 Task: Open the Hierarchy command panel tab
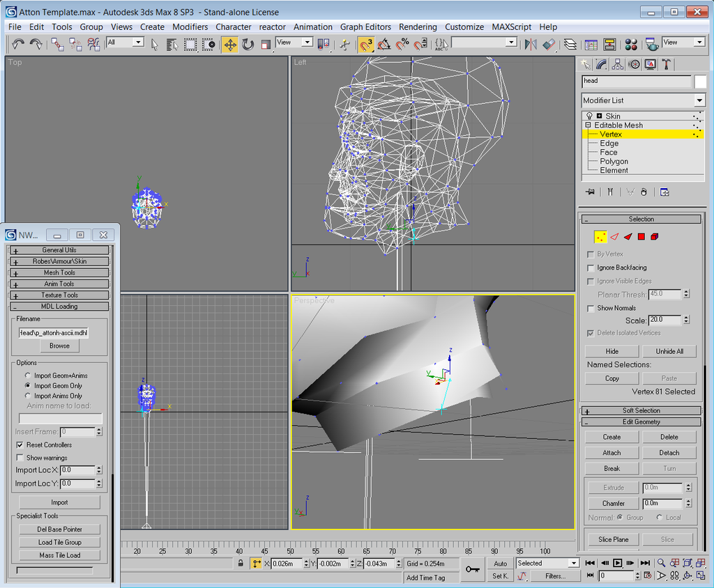tap(618, 64)
